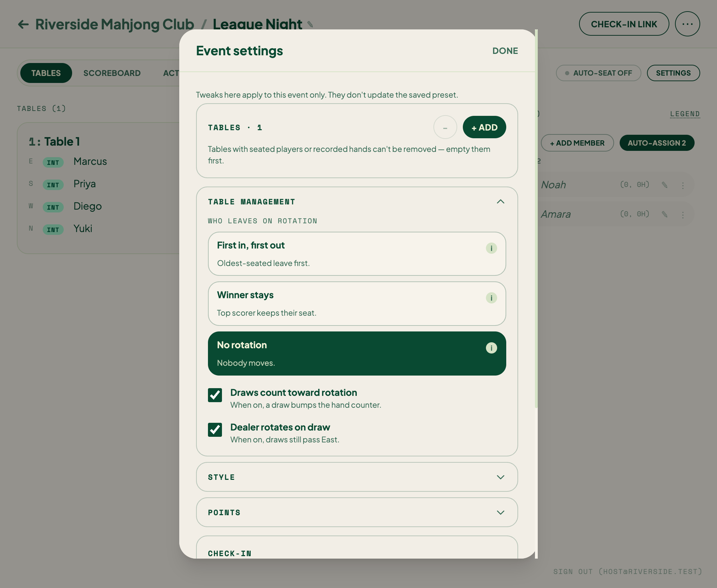
Task: Select No rotation option
Action: coord(357,353)
